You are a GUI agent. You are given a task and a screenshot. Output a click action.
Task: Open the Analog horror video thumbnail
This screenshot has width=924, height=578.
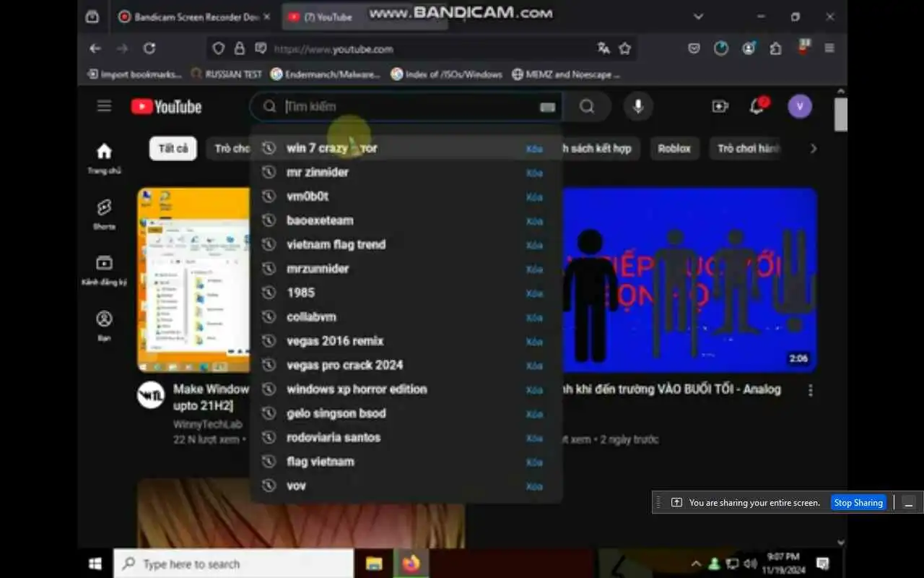tap(689, 280)
